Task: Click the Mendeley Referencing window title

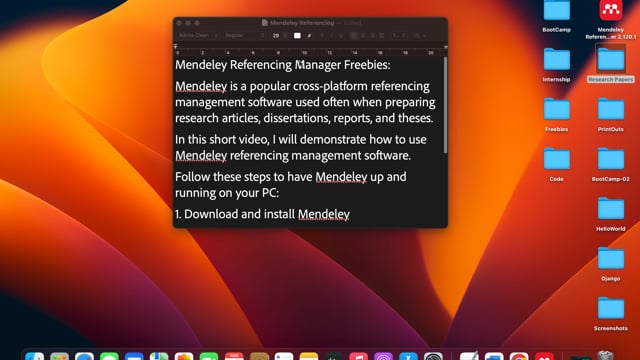Action: coord(302,23)
